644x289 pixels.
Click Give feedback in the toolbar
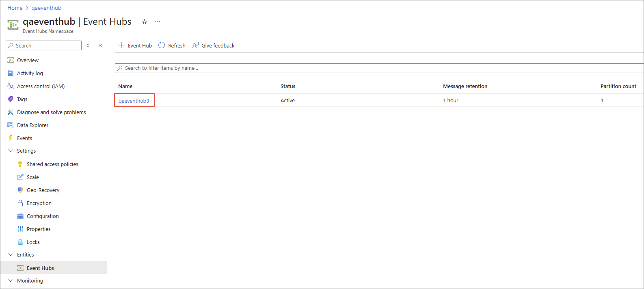coord(213,45)
